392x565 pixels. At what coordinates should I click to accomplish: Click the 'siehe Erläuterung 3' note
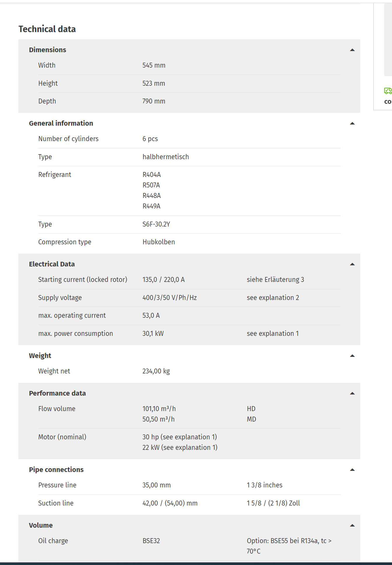coord(275,280)
